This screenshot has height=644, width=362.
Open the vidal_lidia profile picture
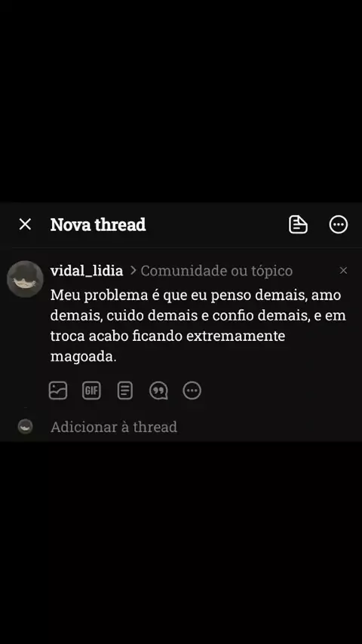pyautogui.click(x=25, y=279)
